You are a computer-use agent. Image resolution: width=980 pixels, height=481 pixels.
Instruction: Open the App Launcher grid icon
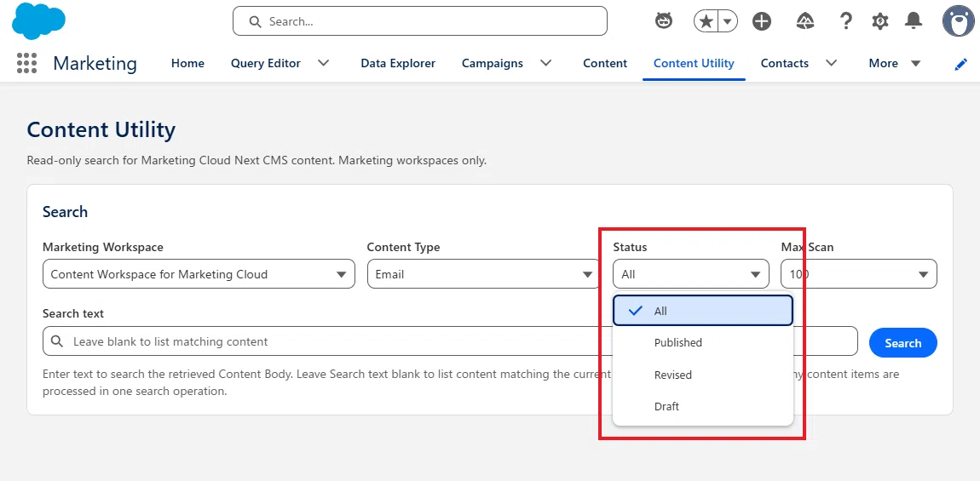26,63
